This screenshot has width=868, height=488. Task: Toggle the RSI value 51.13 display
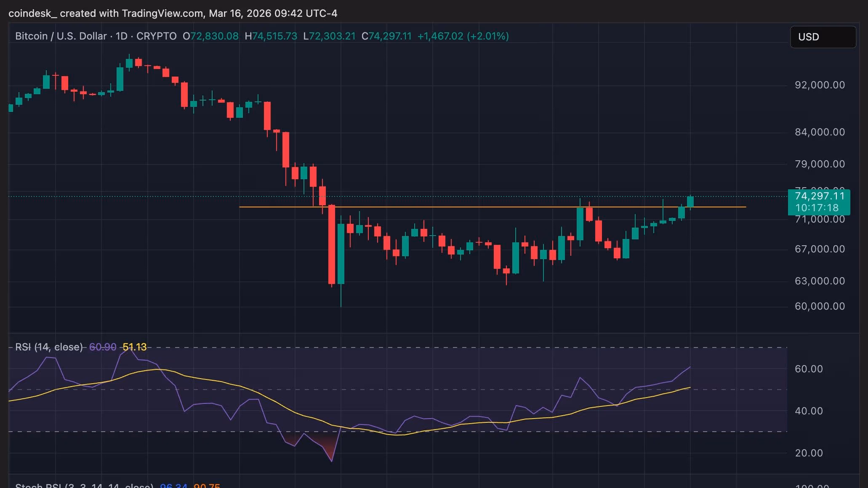click(x=135, y=347)
